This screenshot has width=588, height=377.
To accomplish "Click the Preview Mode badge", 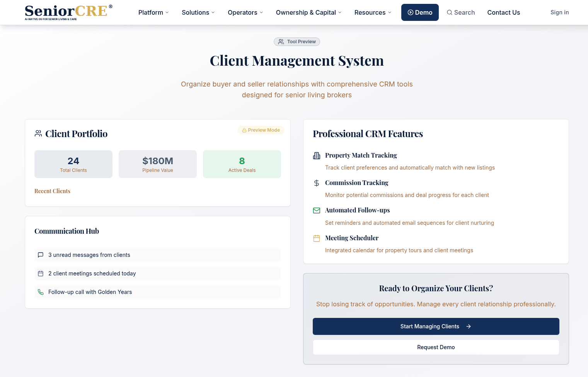I will [x=261, y=130].
